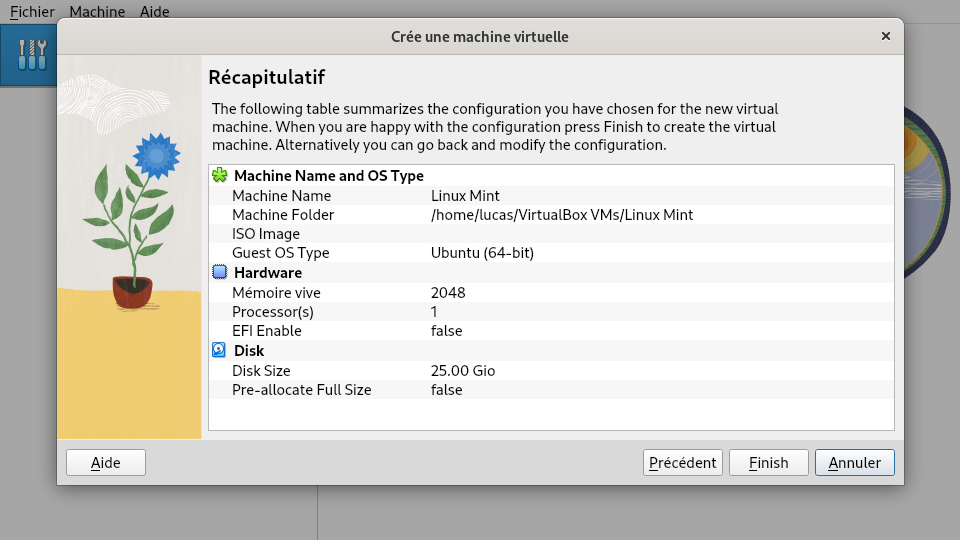Click the green Machine Name and OS icon

tap(220, 176)
